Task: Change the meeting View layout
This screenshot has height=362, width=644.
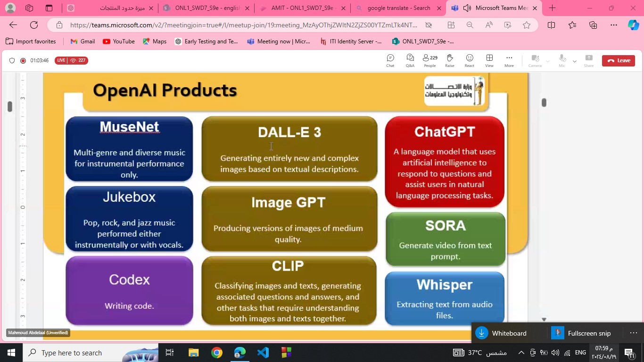Action: (489, 60)
